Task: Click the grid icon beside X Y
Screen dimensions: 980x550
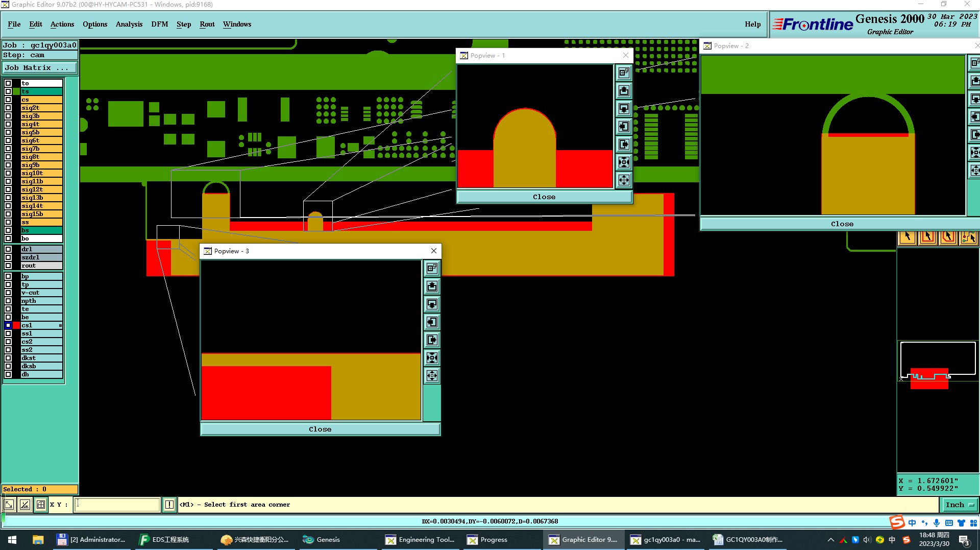Action: [41, 505]
